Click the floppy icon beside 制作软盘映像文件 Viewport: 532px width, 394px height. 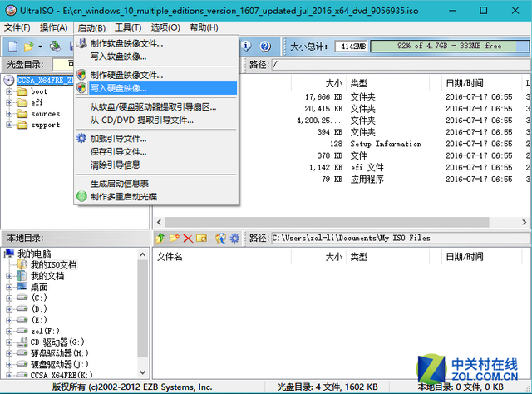point(81,43)
